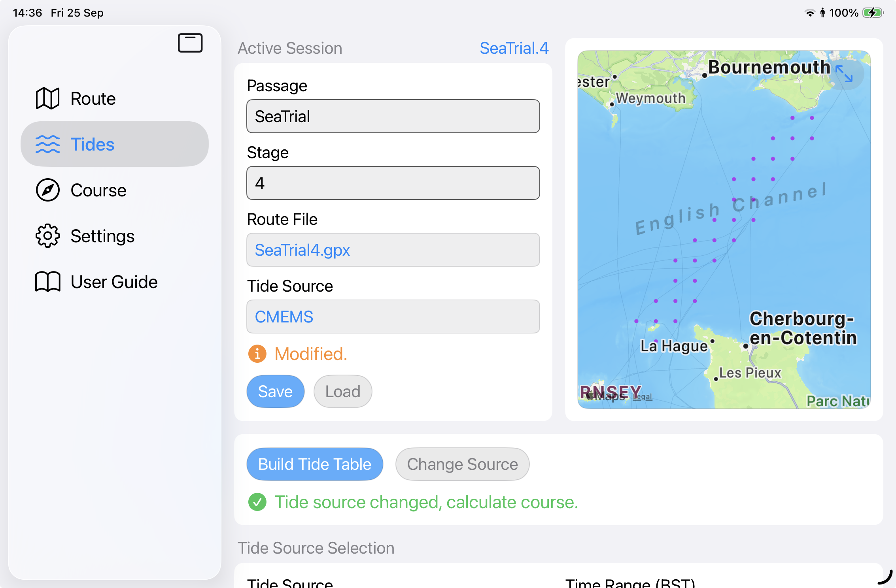This screenshot has width=896, height=588.
Task: Expand the map to full screen
Action: click(x=844, y=74)
